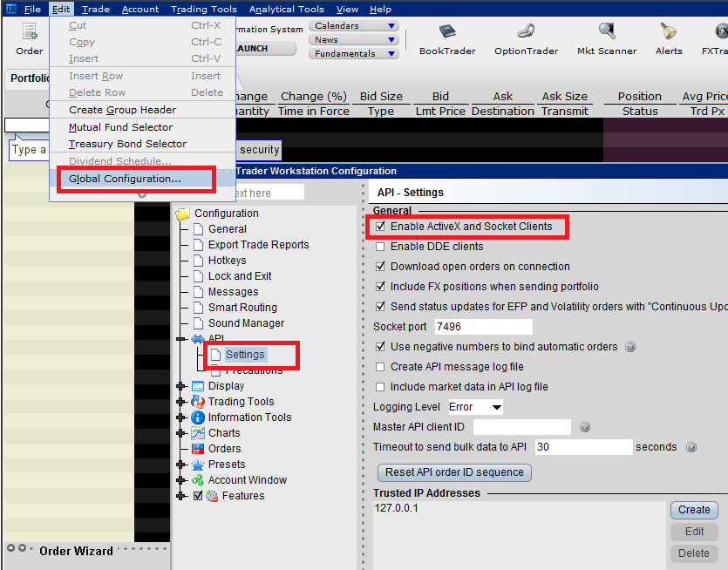Screen dimensions: 728x570
Task: Enable DDE clients checkbox
Action: tap(380, 247)
